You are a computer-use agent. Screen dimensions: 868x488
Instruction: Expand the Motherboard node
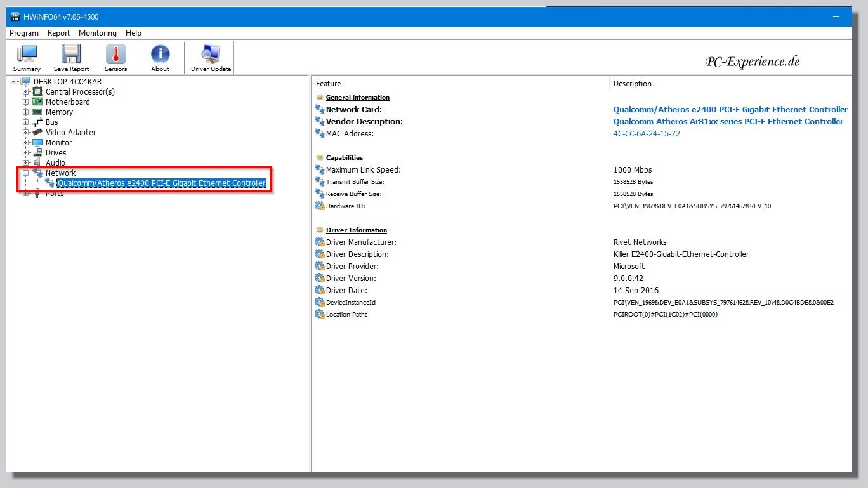26,102
